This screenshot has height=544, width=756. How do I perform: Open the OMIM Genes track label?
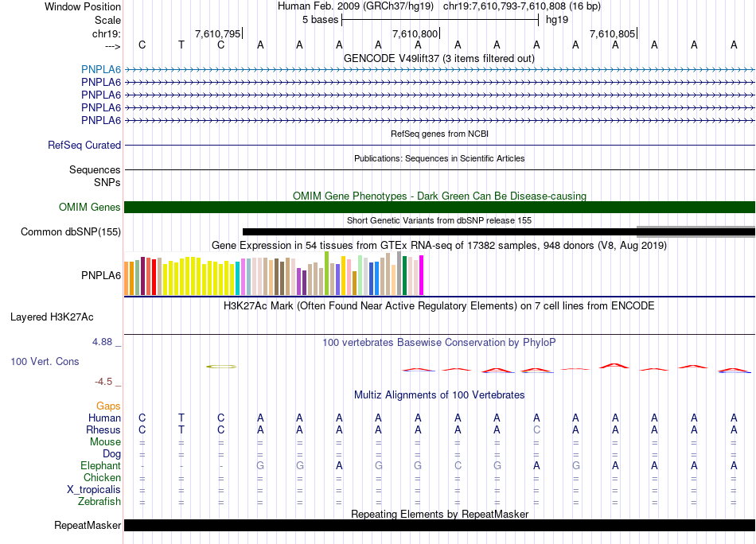[x=89, y=208]
